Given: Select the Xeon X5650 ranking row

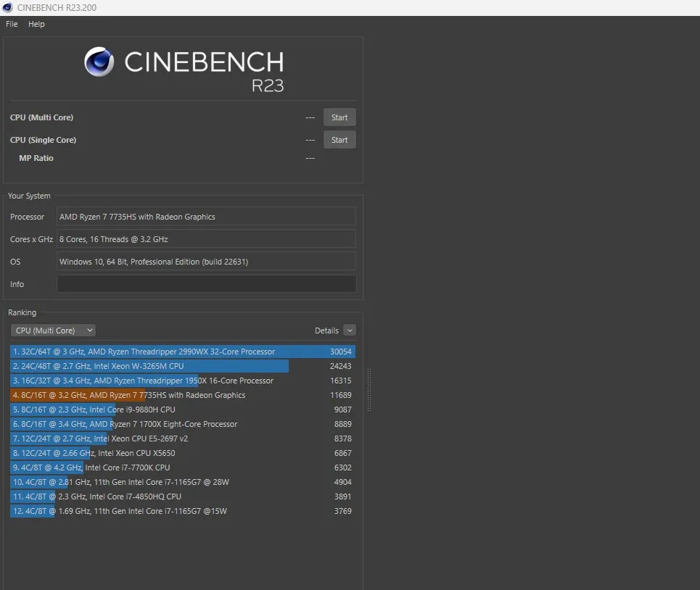Looking at the screenshot, I should (x=183, y=453).
